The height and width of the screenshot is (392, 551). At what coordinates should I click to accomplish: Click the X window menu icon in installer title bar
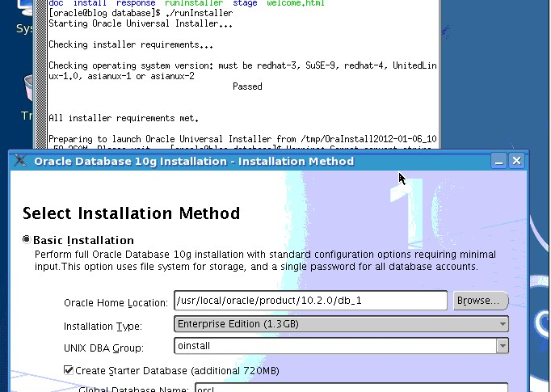20,161
